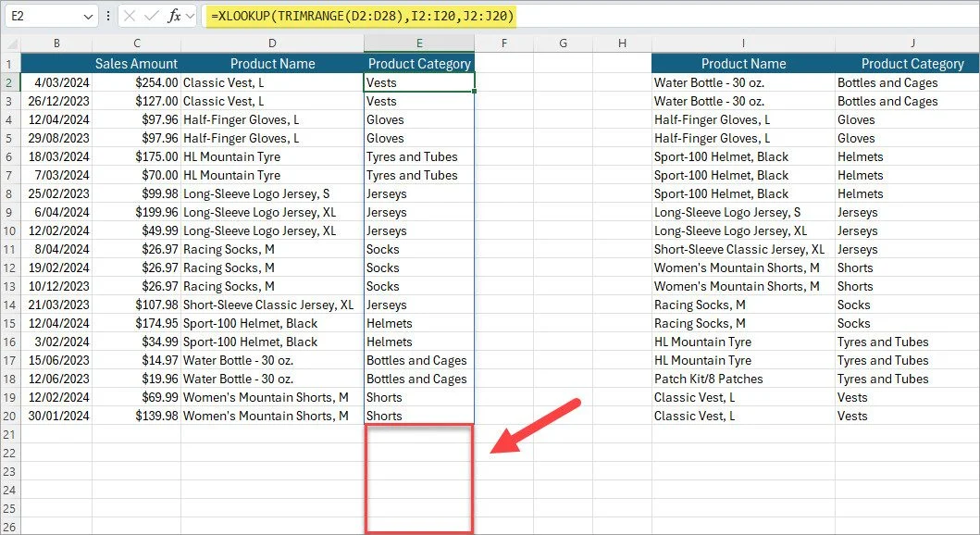
Task: Select the $14.97 cell
Action: tap(136, 361)
